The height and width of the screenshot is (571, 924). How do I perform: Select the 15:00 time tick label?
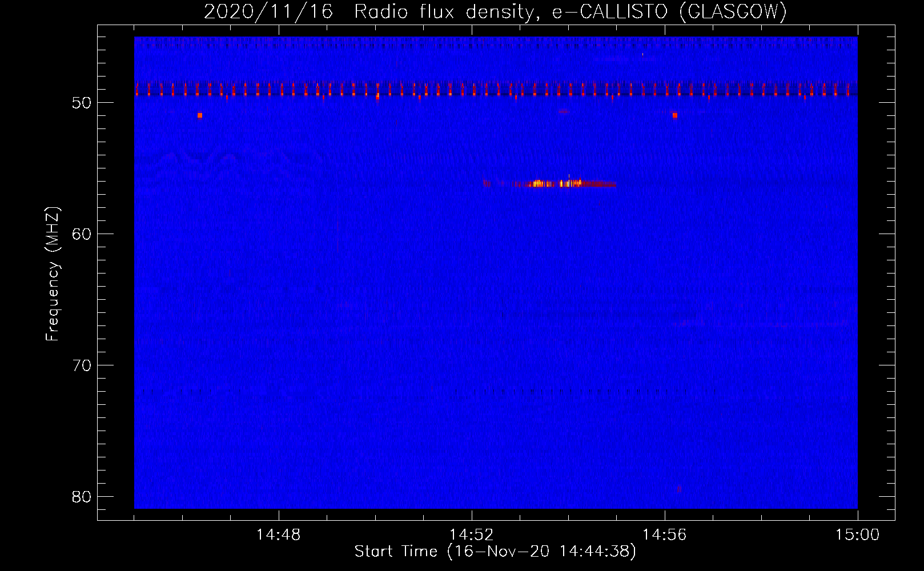coord(857,535)
